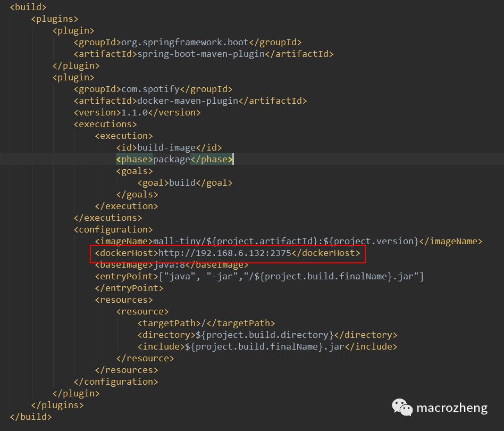Click the include finalName.jar line
This screenshot has width=504, height=431.
tap(267, 347)
